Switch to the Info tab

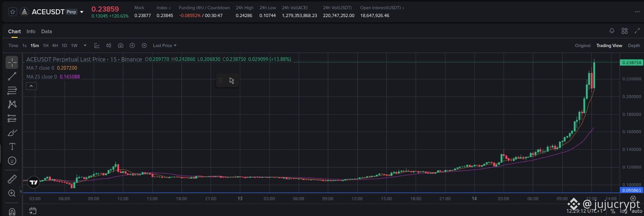(31, 31)
